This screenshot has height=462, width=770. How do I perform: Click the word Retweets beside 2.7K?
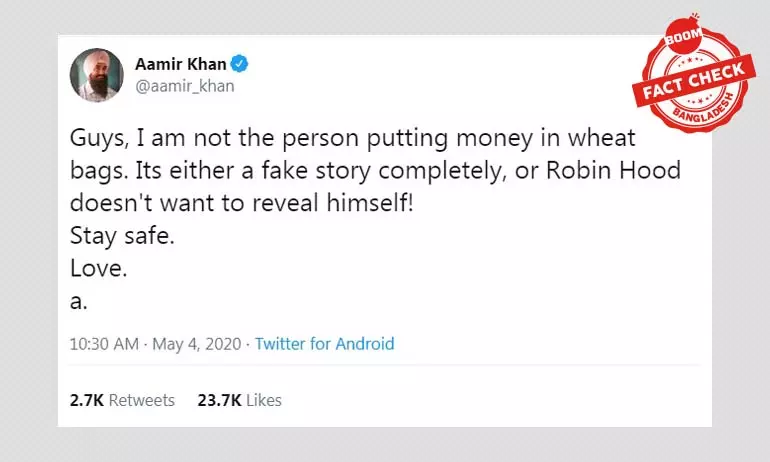pyautogui.click(x=141, y=400)
